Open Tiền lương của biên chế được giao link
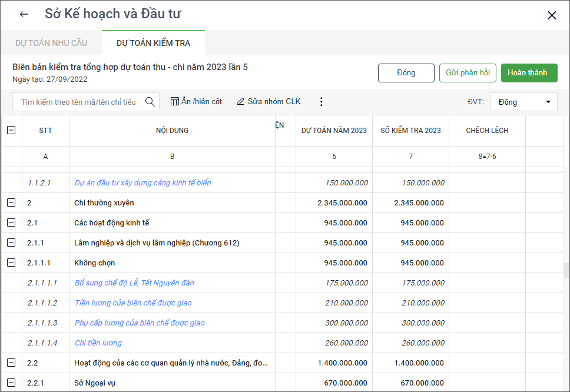Viewport: 570px width, 392px height. pyautogui.click(x=133, y=303)
